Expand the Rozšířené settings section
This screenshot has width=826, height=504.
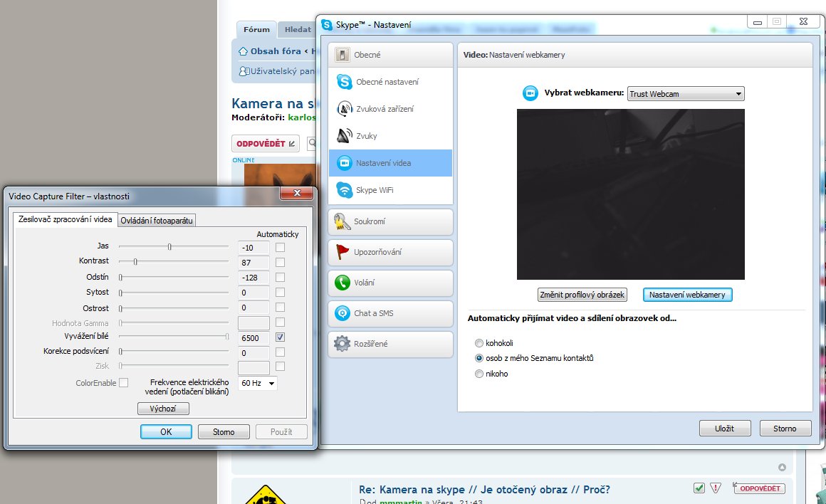pos(390,344)
